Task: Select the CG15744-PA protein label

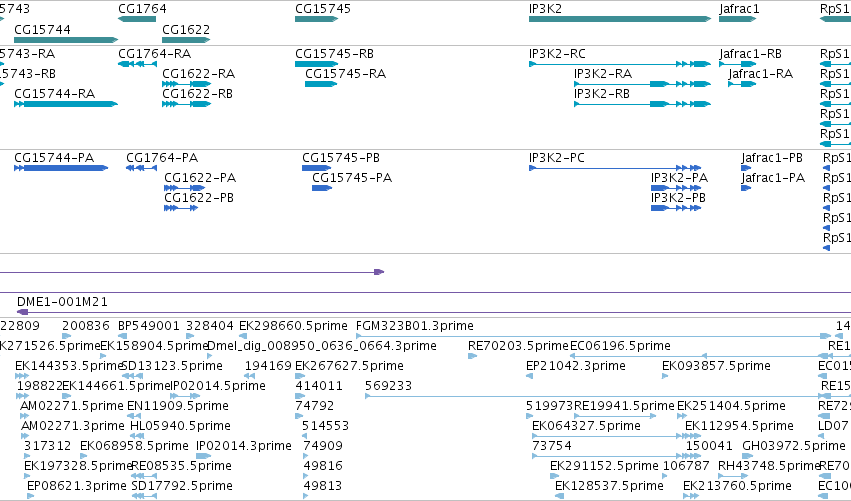Action: (x=54, y=158)
